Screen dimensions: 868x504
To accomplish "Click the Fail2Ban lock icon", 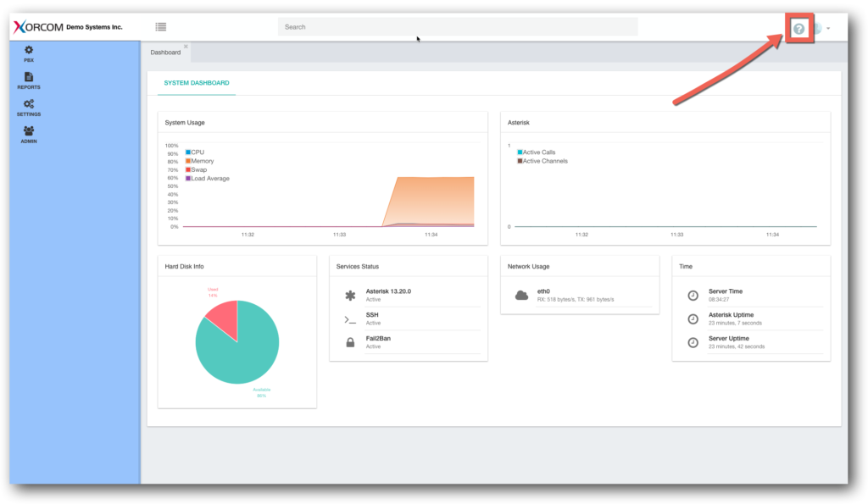I will [x=350, y=342].
